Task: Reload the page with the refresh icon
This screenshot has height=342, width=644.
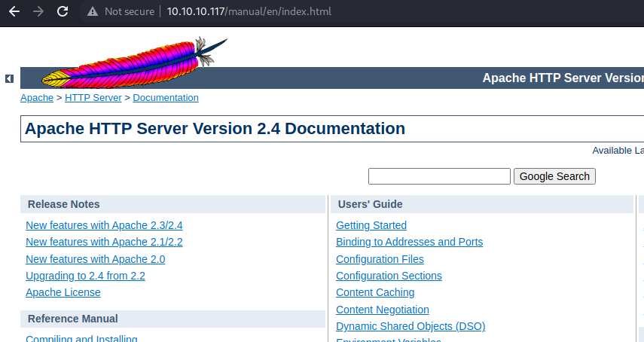Action: point(63,11)
